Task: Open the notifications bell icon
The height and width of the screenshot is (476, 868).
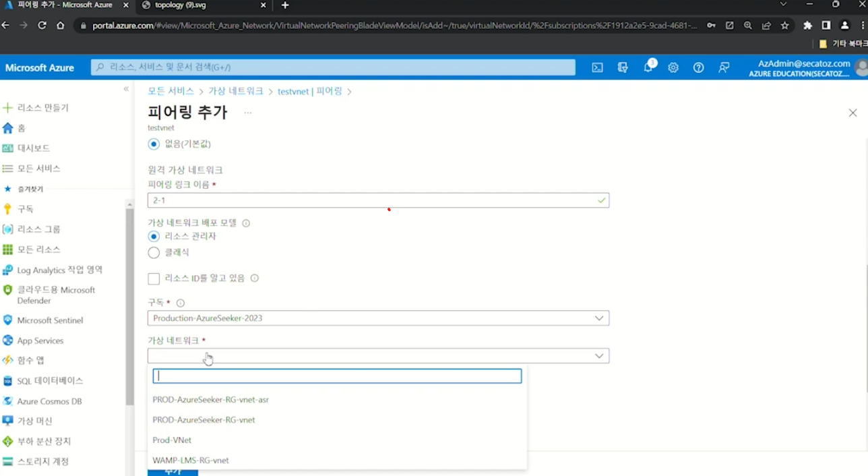Action: pos(648,67)
